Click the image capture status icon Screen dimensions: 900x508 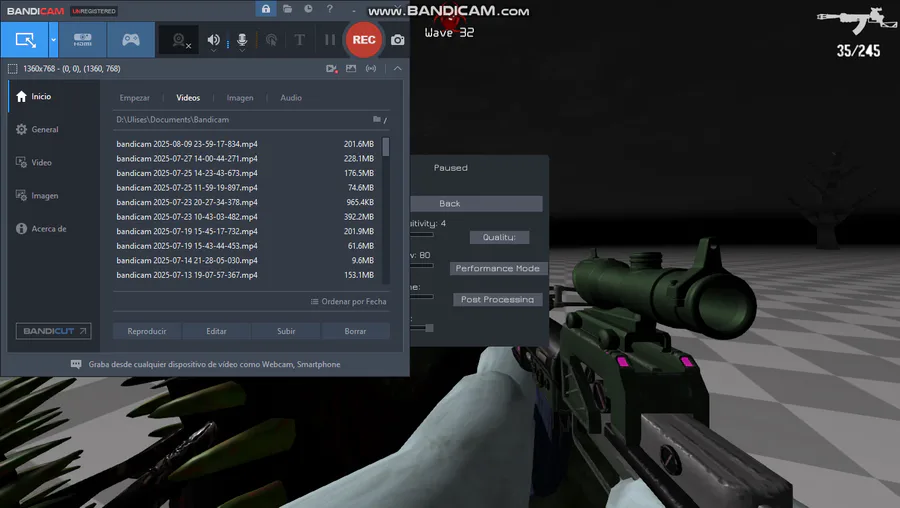[x=351, y=69]
